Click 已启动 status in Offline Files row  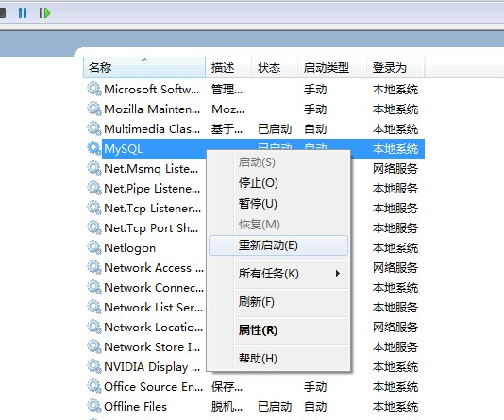coord(275,407)
